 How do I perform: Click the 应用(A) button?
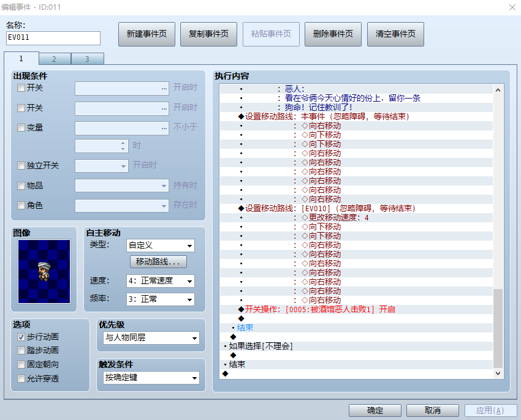pyautogui.click(x=490, y=411)
